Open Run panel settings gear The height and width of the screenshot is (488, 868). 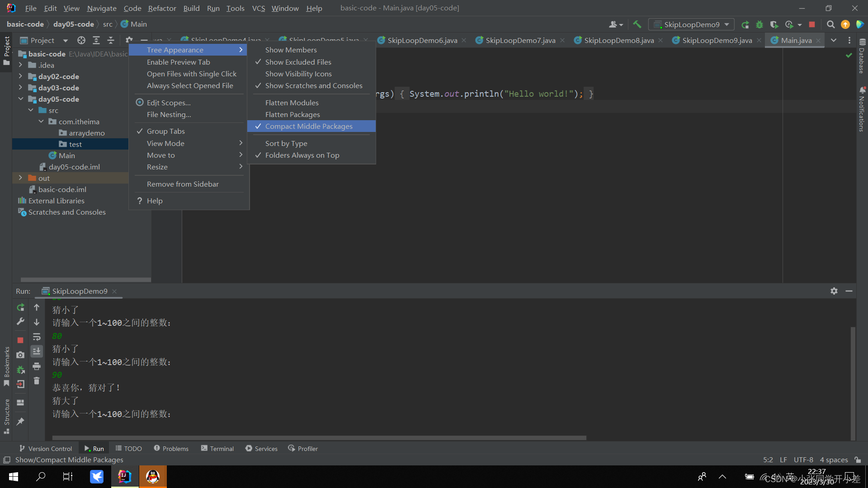(834, 291)
